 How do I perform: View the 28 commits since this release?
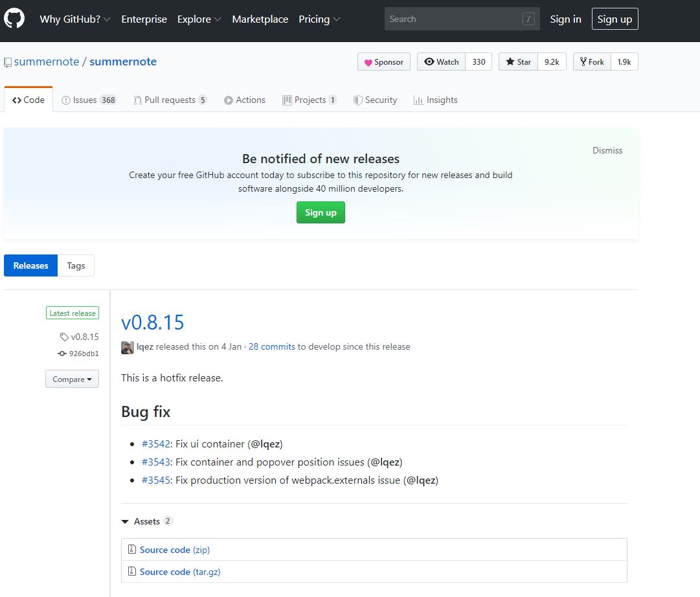(272, 346)
